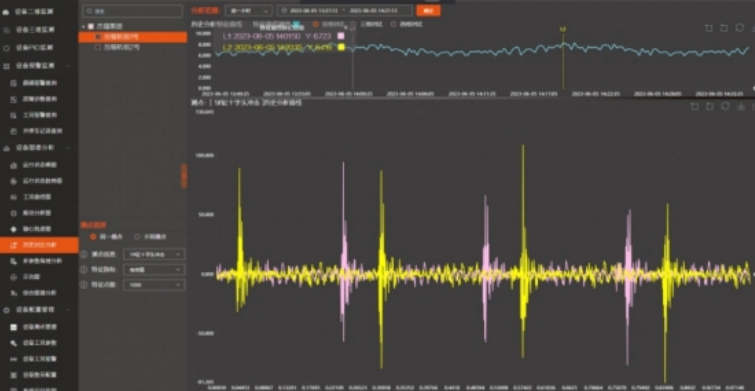Screen dimensions: 755x391
Task: Tick the checkbox of the second tree child item
Action: [98, 48]
